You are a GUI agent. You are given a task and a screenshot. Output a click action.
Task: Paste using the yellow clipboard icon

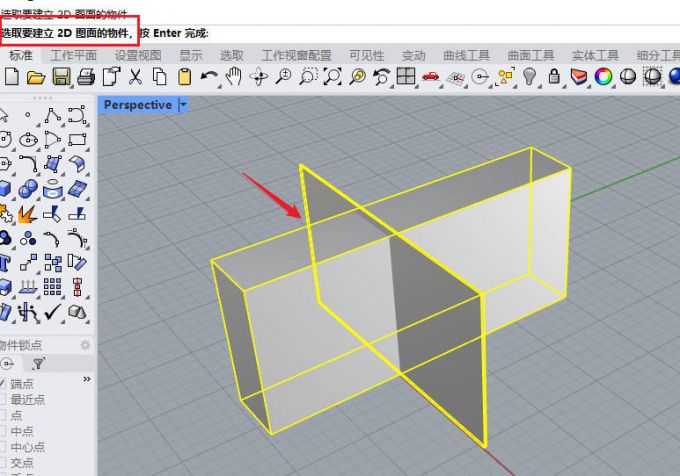pos(185,77)
